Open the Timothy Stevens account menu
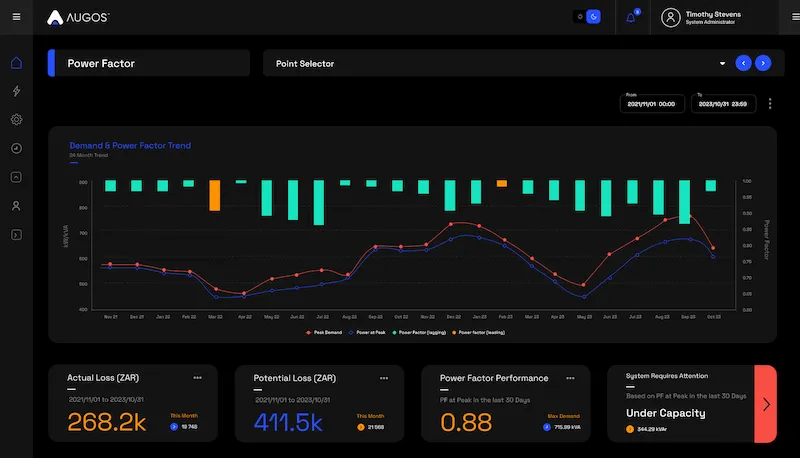Screen dimensions: 800x458 [x=715, y=17]
